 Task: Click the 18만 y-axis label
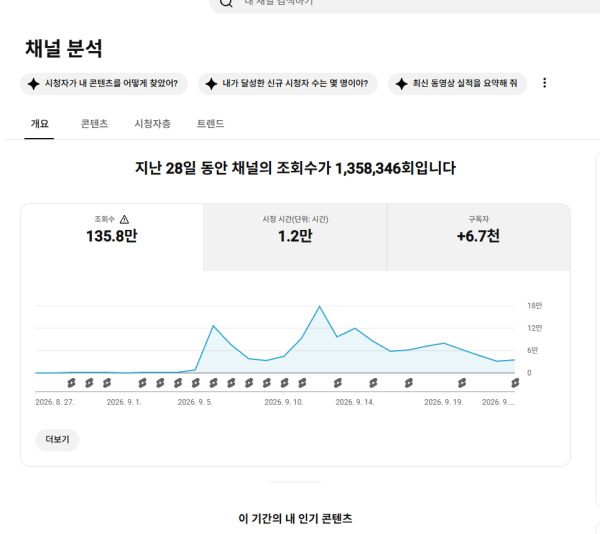[535, 306]
